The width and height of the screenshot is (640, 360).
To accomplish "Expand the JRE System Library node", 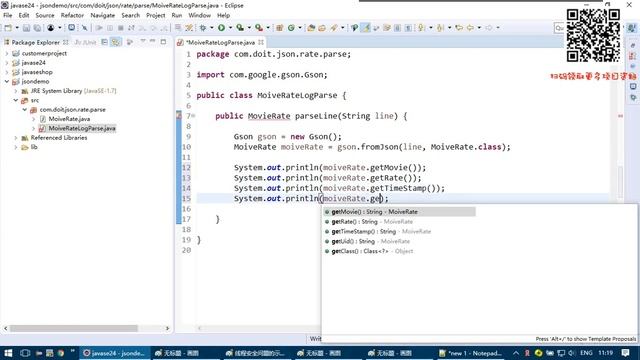I will 16,91.
